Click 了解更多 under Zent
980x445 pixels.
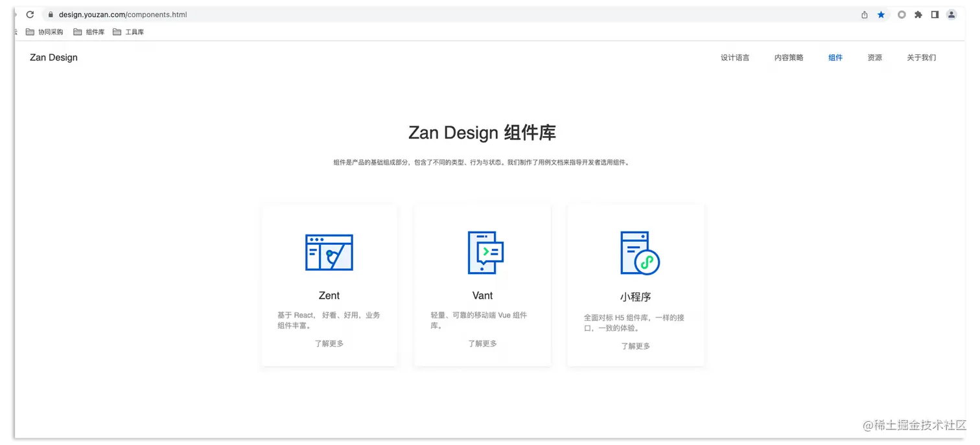tap(329, 343)
